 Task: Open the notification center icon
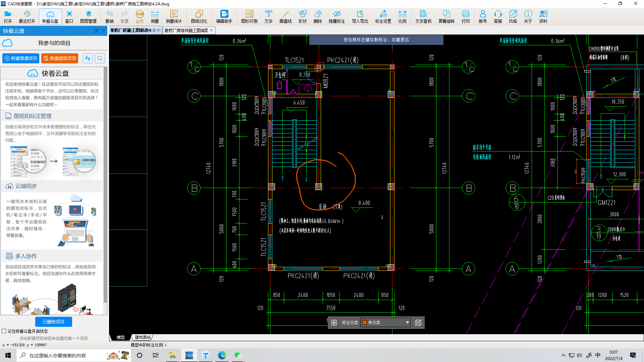pyautogui.click(x=633, y=355)
